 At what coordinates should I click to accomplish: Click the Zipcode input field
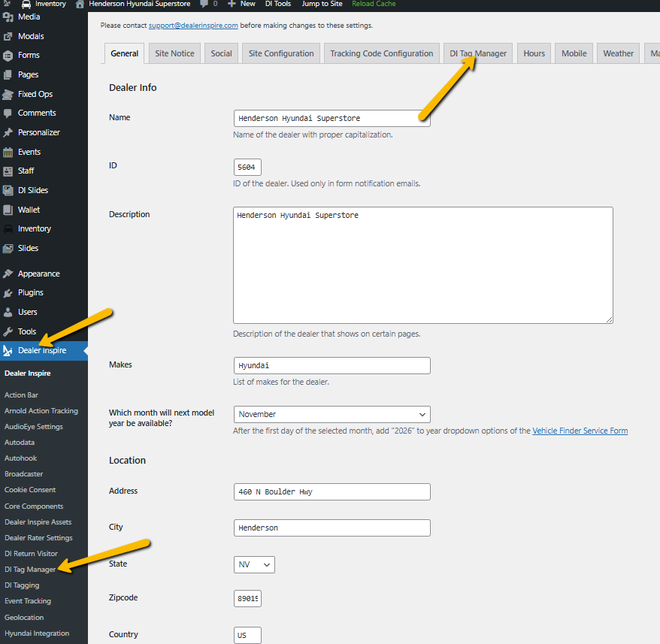[247, 599]
